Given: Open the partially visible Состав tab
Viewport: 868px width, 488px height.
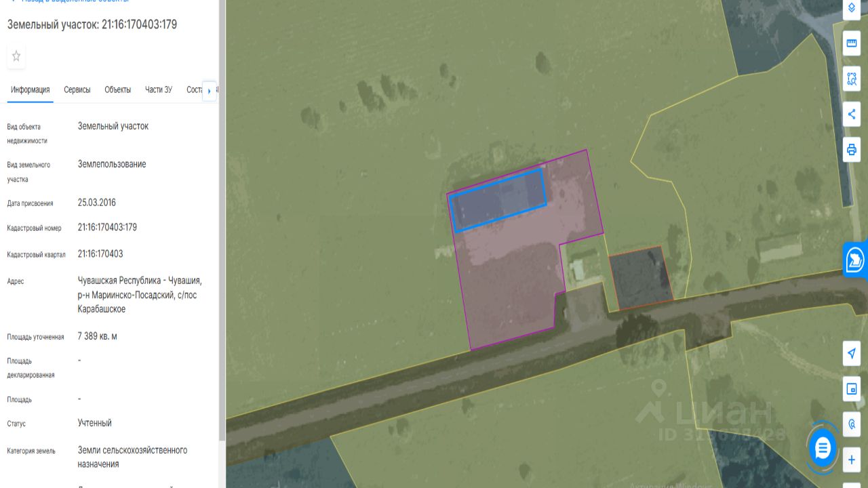Looking at the screenshot, I should coord(194,89).
